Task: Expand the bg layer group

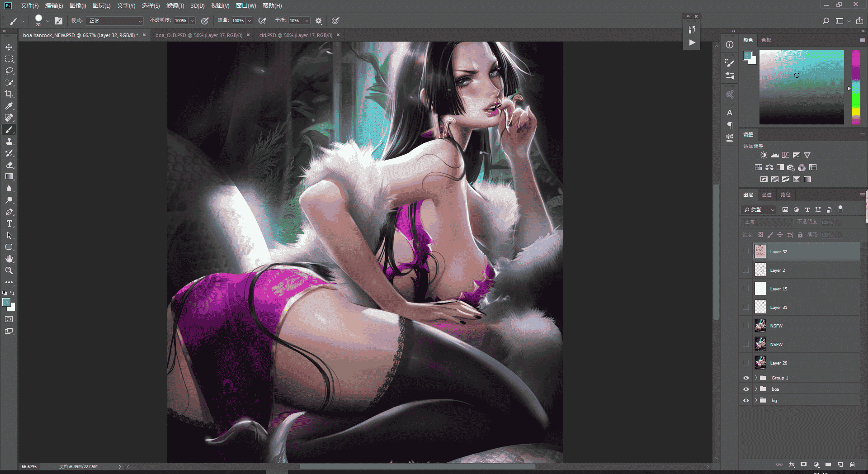Action: (x=755, y=400)
